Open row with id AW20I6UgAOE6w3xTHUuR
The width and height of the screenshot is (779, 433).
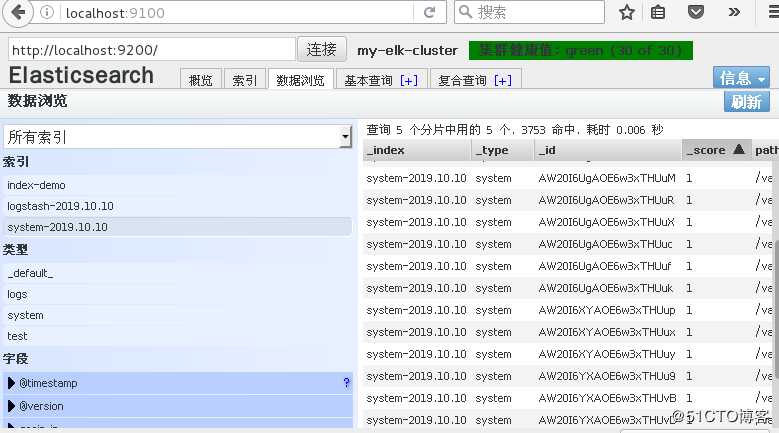(x=570, y=200)
